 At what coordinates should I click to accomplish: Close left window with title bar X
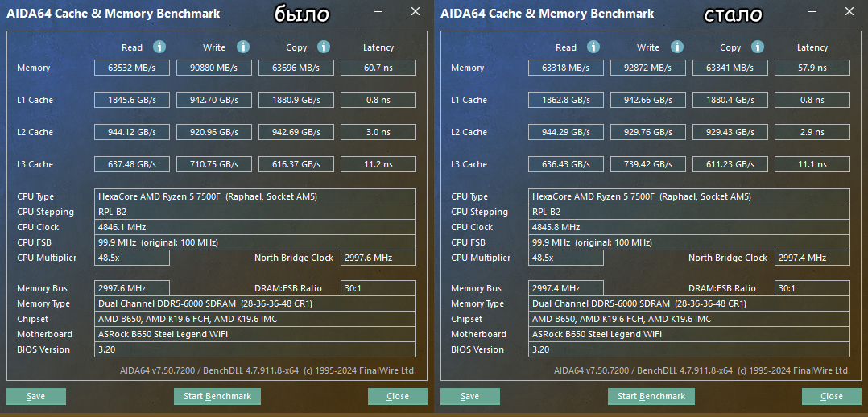pos(415,11)
